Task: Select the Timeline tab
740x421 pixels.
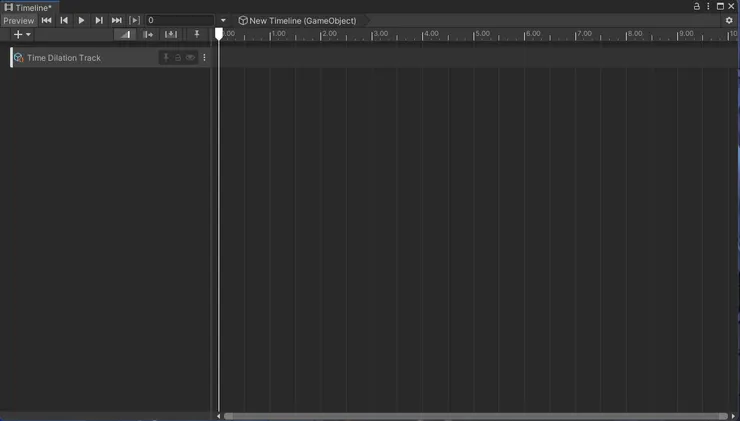Action: click(x=28, y=8)
